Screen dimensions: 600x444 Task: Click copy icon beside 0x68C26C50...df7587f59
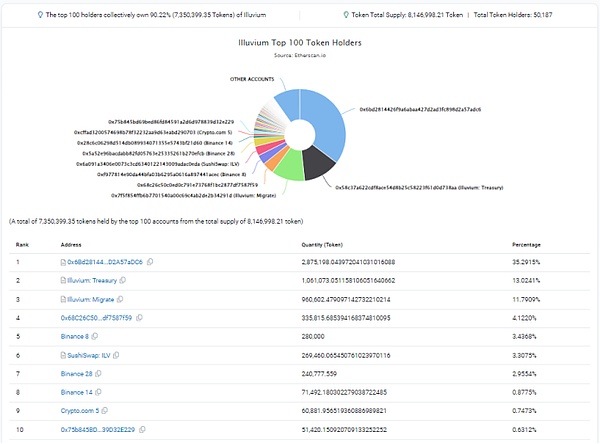point(140,317)
